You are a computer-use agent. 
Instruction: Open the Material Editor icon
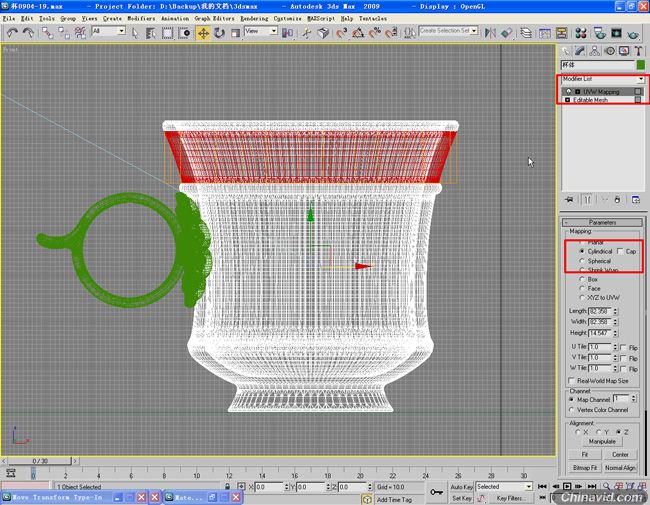pos(581,33)
